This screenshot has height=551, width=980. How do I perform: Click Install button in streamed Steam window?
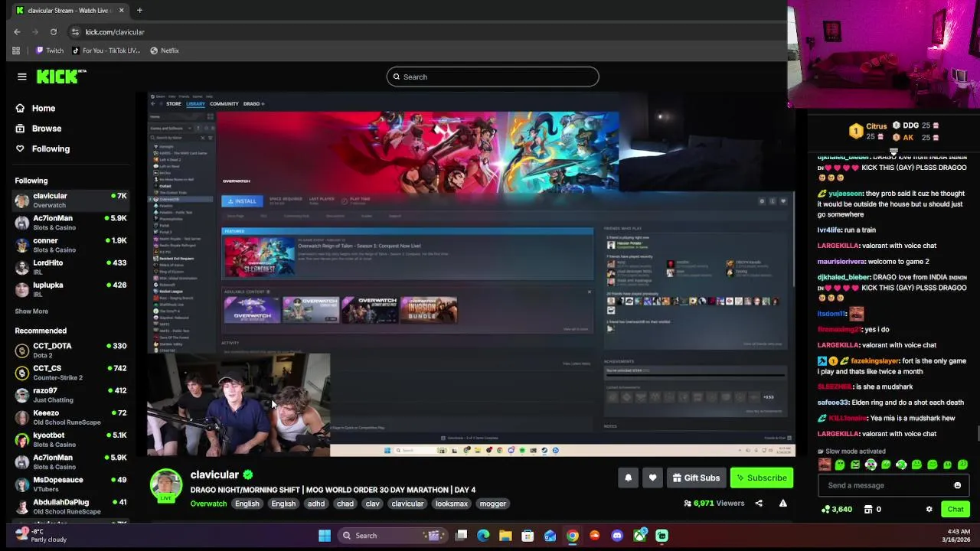(x=242, y=201)
